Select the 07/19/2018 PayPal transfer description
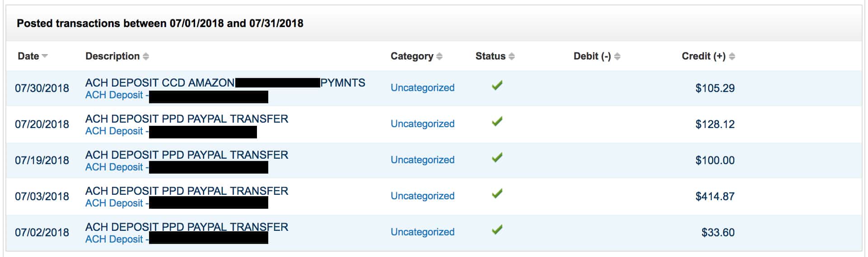This screenshot has width=868, height=257. click(x=187, y=155)
